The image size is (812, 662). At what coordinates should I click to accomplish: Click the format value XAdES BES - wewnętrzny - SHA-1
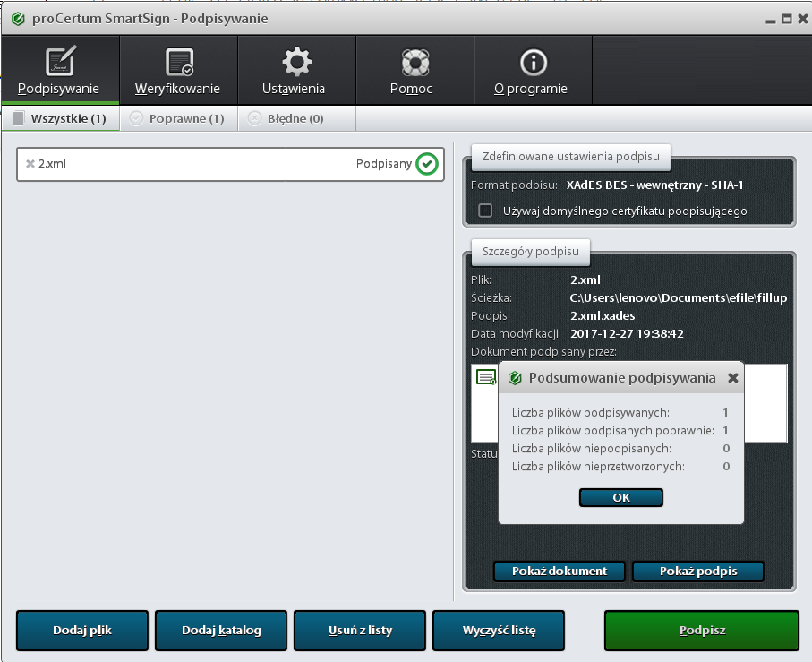tap(654, 185)
